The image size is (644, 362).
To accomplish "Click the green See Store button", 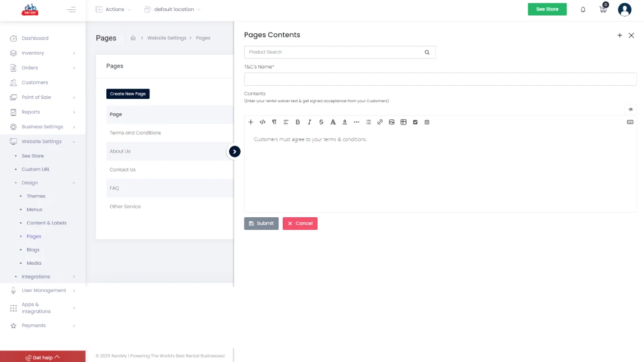I will (547, 9).
